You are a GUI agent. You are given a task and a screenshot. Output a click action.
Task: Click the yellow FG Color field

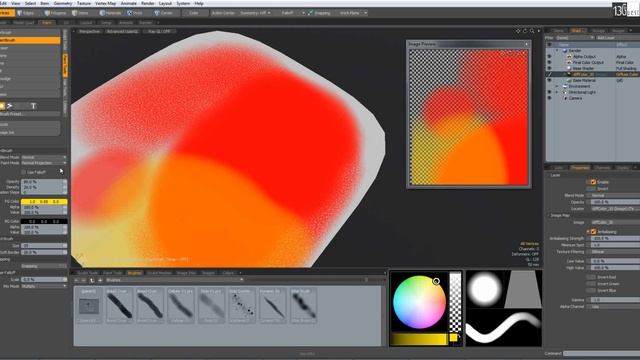pyautogui.click(x=44, y=202)
